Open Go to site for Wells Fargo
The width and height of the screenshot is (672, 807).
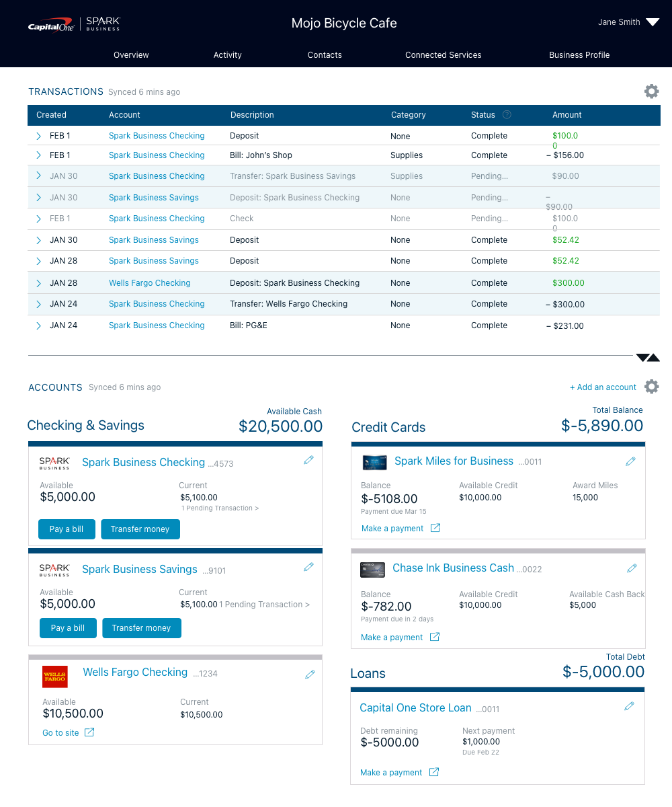pos(68,733)
